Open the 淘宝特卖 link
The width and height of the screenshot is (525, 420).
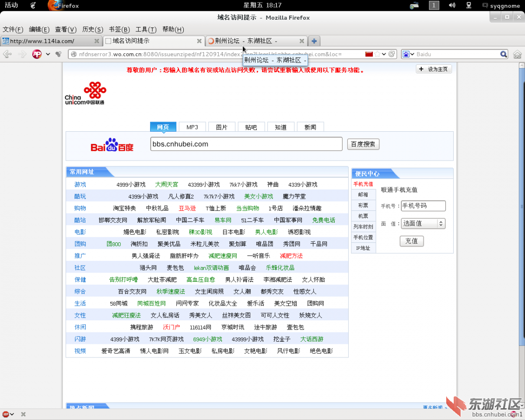click(125, 208)
